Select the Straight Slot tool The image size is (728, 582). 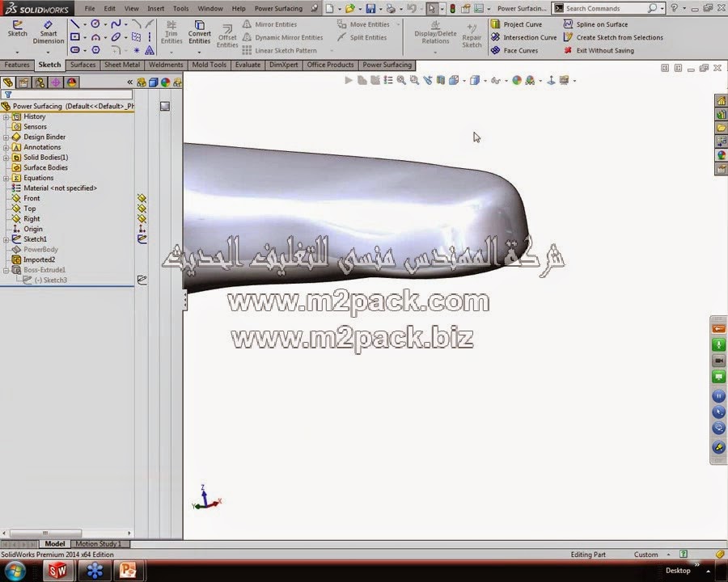click(74, 50)
